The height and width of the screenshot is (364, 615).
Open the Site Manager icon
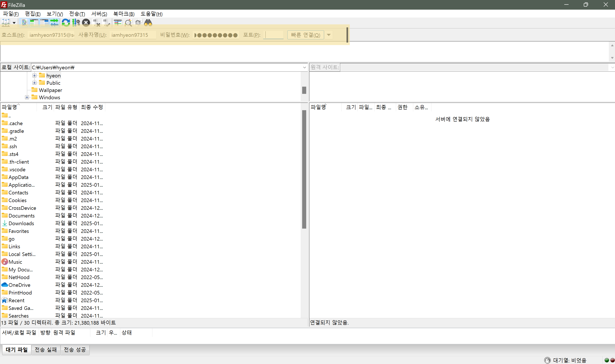(x=5, y=23)
